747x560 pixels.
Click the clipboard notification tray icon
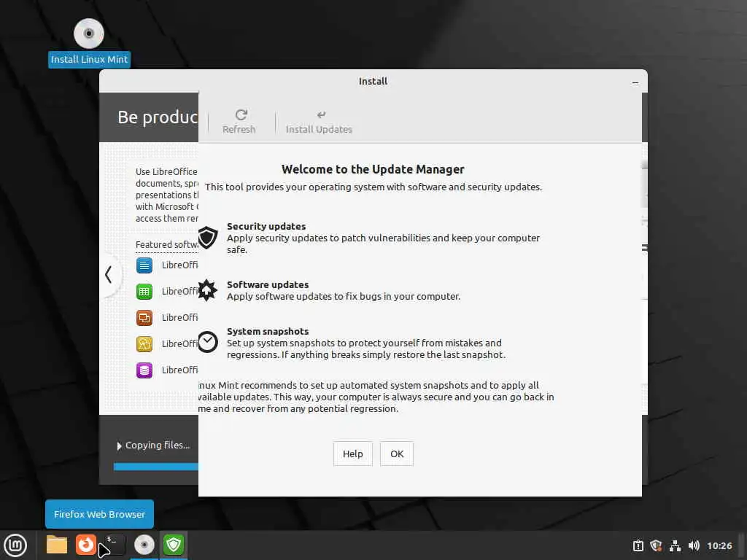point(638,545)
